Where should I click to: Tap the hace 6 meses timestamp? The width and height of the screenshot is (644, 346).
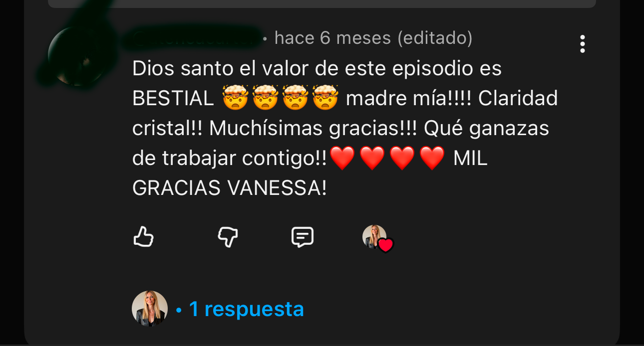click(x=332, y=38)
